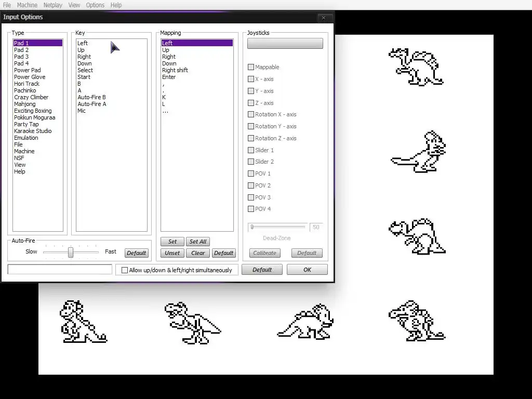Select Party Tap in Type list
This screenshot has width=532, height=399.
pos(37,125)
